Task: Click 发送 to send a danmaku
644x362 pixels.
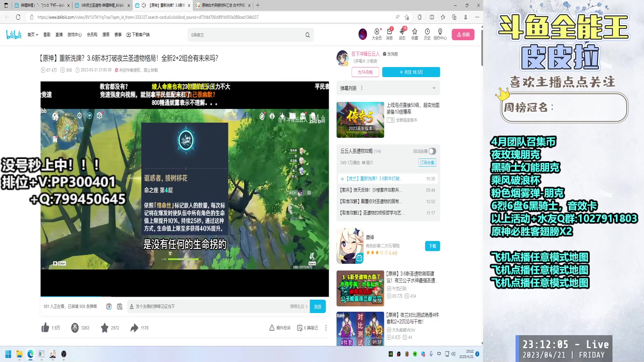Action: [x=317, y=306]
